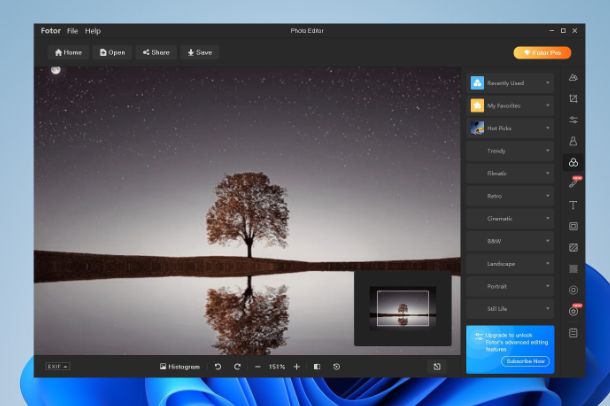The width and height of the screenshot is (610, 406).
Task: Open the Retouch brush tool with NEW badge
Action: click(574, 182)
